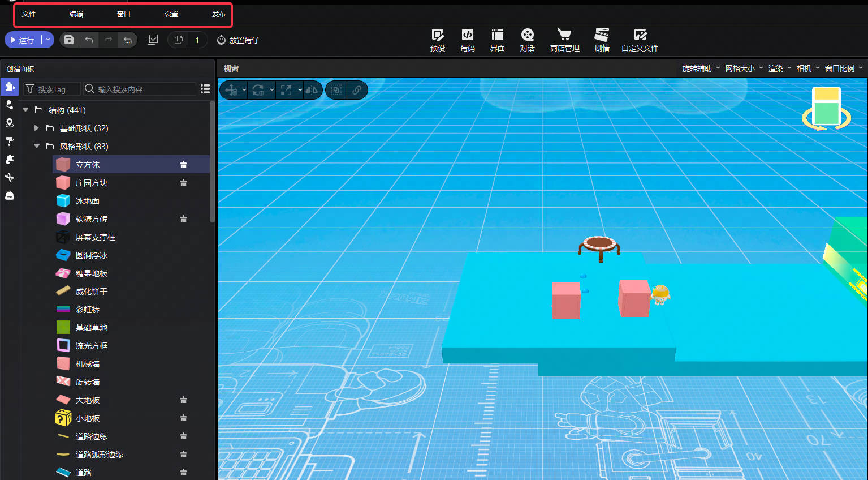This screenshot has height=480, width=868.
Task: Toggle the brush icon on 庄园方块 row
Action: (x=183, y=183)
